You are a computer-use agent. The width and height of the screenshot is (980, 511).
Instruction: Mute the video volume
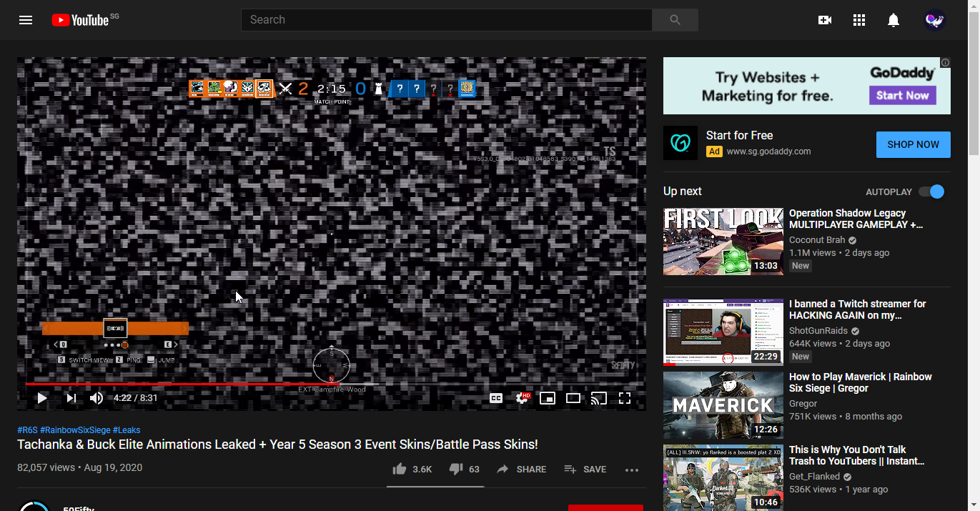[96, 398]
